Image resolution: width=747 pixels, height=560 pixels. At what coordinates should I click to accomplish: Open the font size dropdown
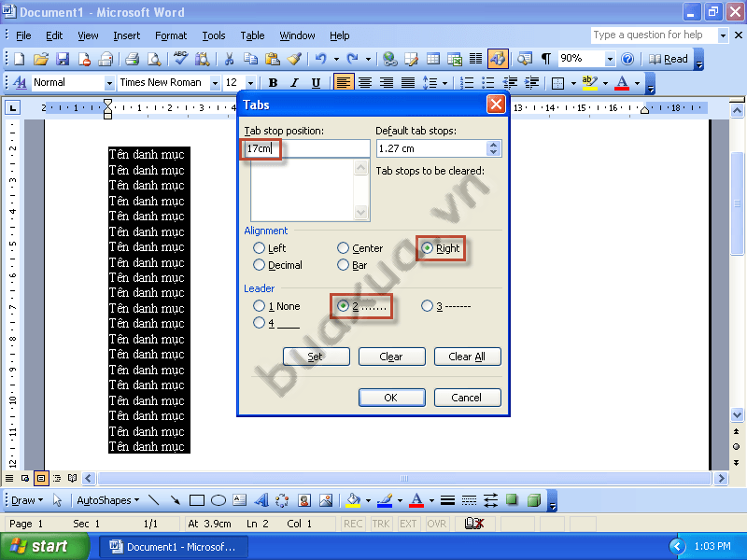(250, 83)
